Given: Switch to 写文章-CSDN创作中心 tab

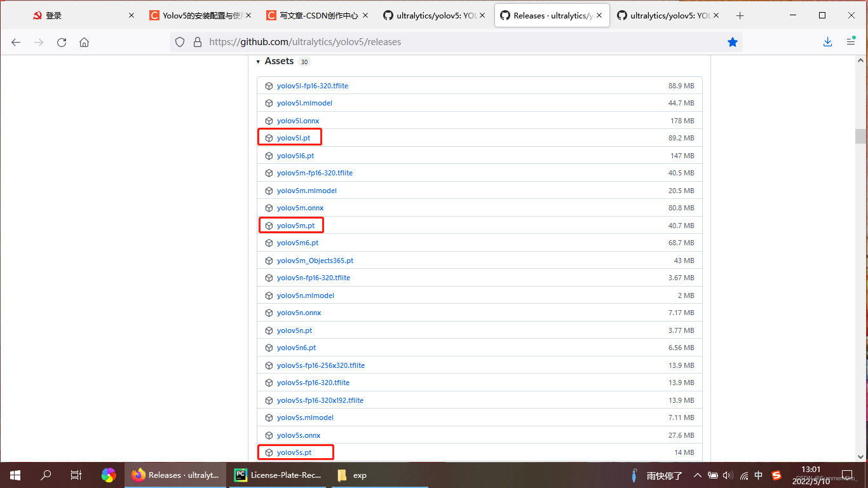Looking at the screenshot, I should 318,16.
